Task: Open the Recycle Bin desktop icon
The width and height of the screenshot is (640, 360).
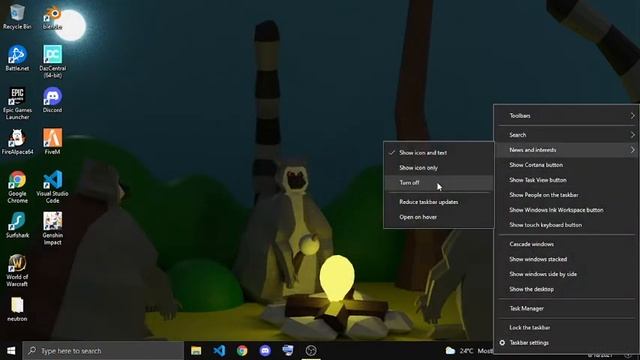Action: coord(17,17)
